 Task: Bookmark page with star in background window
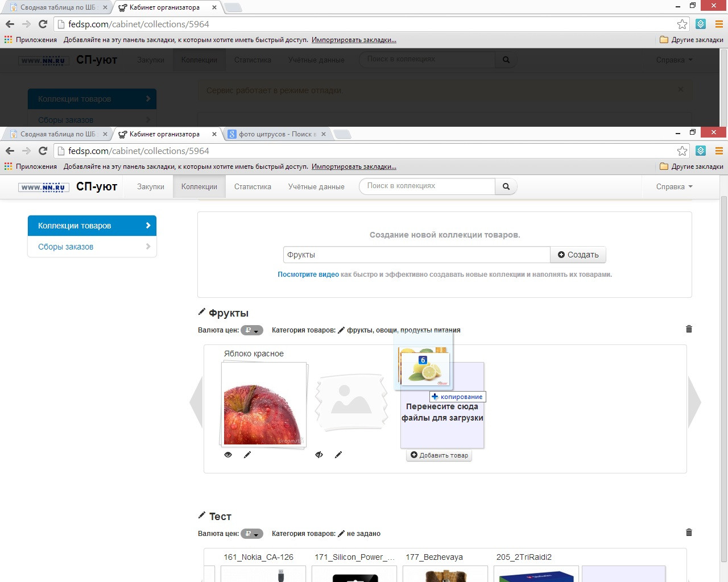[682, 24]
